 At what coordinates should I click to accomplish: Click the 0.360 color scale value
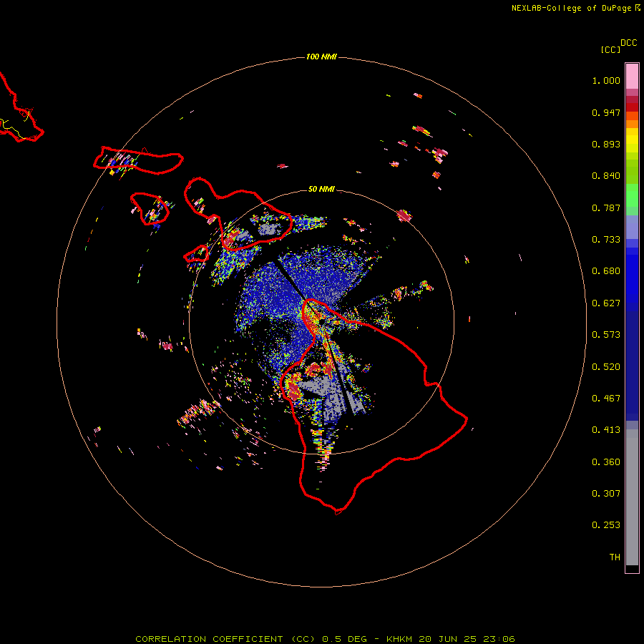(x=606, y=462)
